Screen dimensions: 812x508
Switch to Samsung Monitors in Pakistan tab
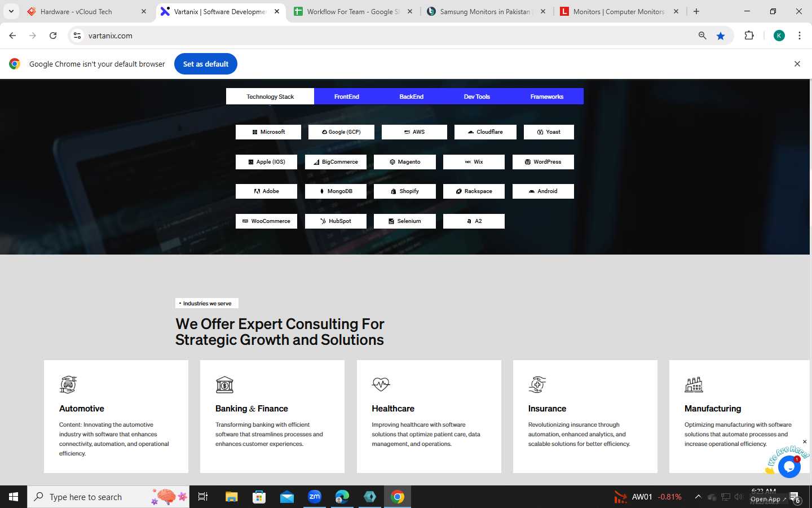tap(485, 11)
